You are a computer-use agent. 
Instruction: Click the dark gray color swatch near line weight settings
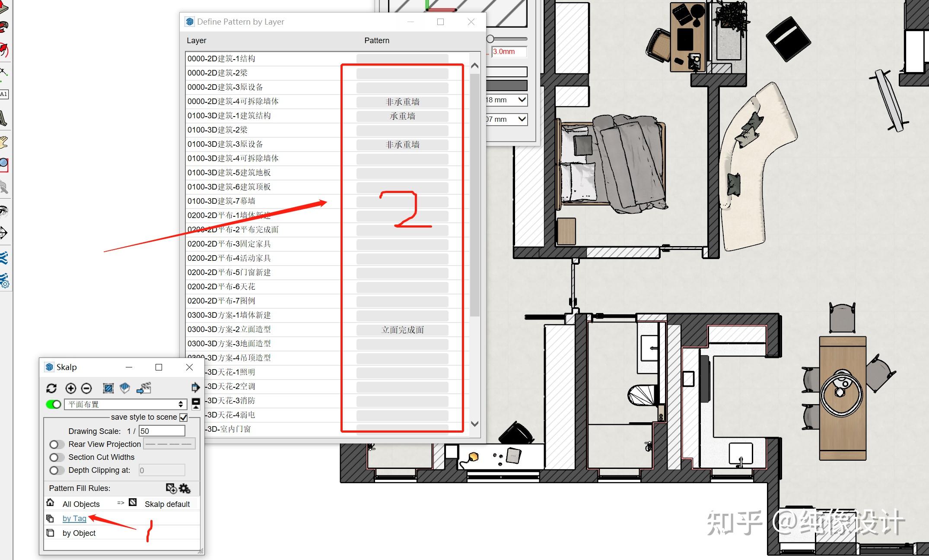coord(507,85)
